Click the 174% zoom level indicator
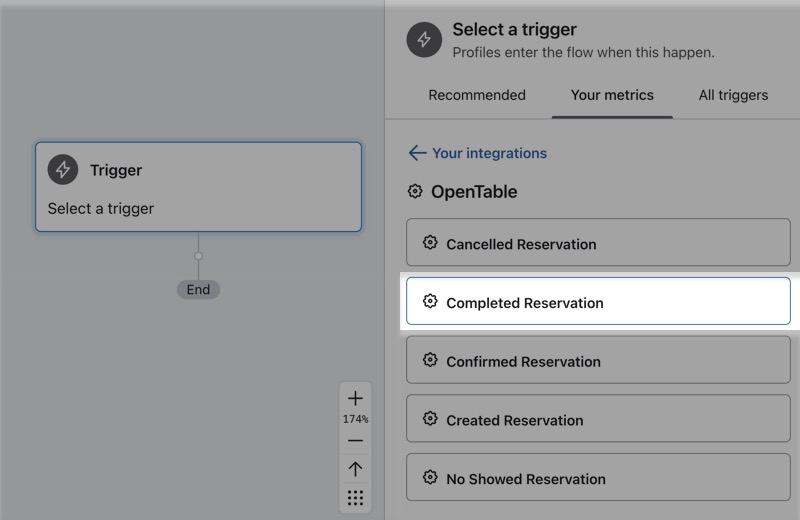The width and height of the screenshot is (800, 520). [x=355, y=419]
